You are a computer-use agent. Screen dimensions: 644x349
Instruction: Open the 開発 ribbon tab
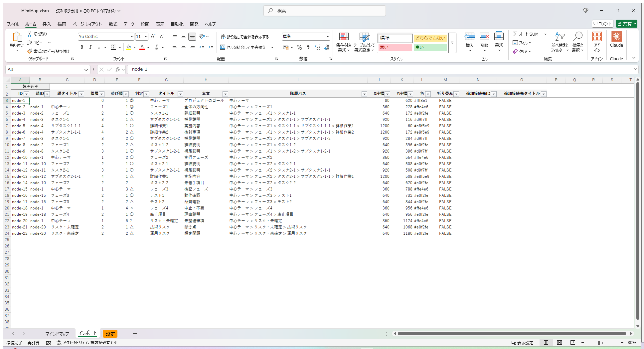194,24
